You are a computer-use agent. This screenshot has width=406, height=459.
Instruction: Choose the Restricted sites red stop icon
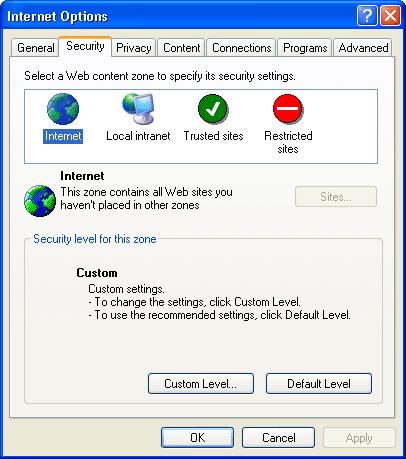pos(288,109)
